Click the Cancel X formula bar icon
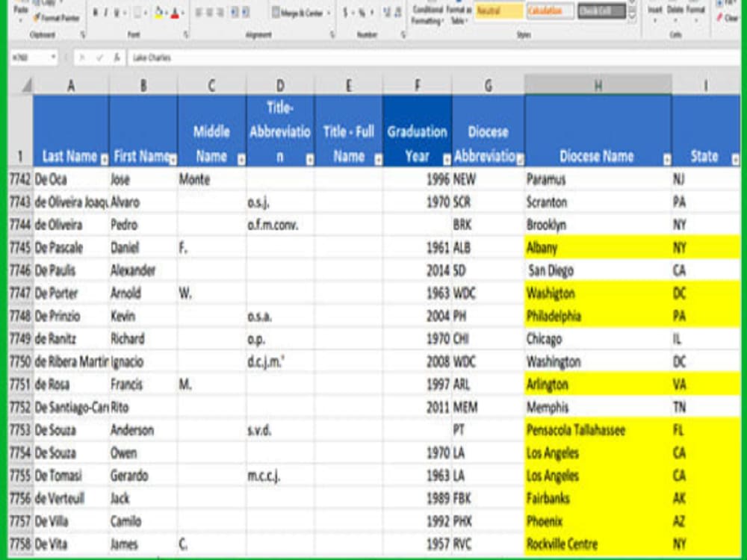The height and width of the screenshot is (560, 747). click(x=81, y=57)
